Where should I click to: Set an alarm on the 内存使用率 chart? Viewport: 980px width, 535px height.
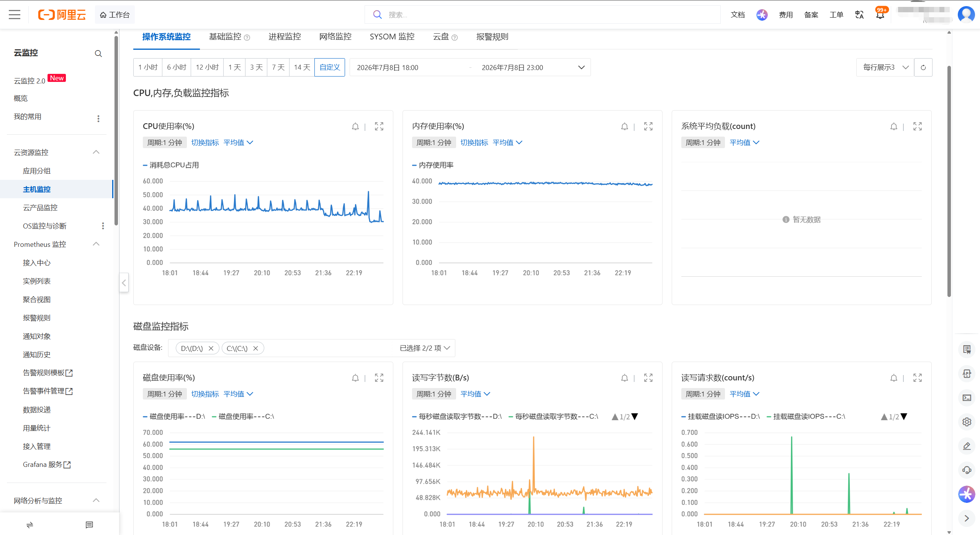click(x=625, y=126)
